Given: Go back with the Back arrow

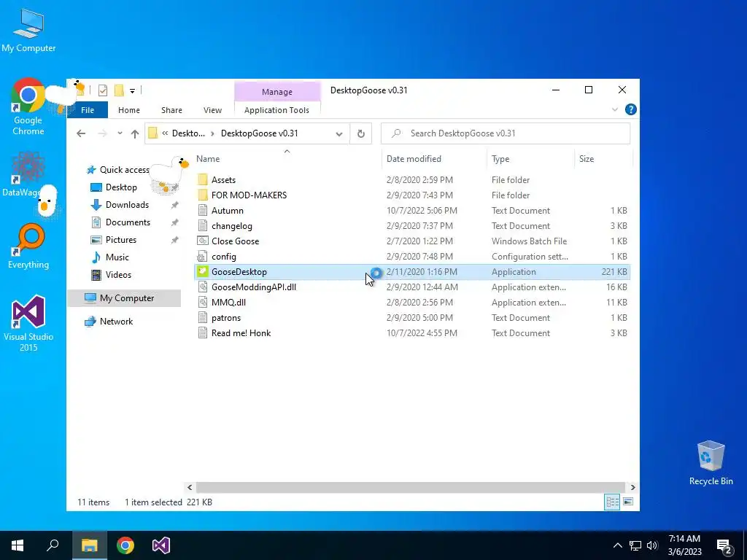Looking at the screenshot, I should coord(81,133).
